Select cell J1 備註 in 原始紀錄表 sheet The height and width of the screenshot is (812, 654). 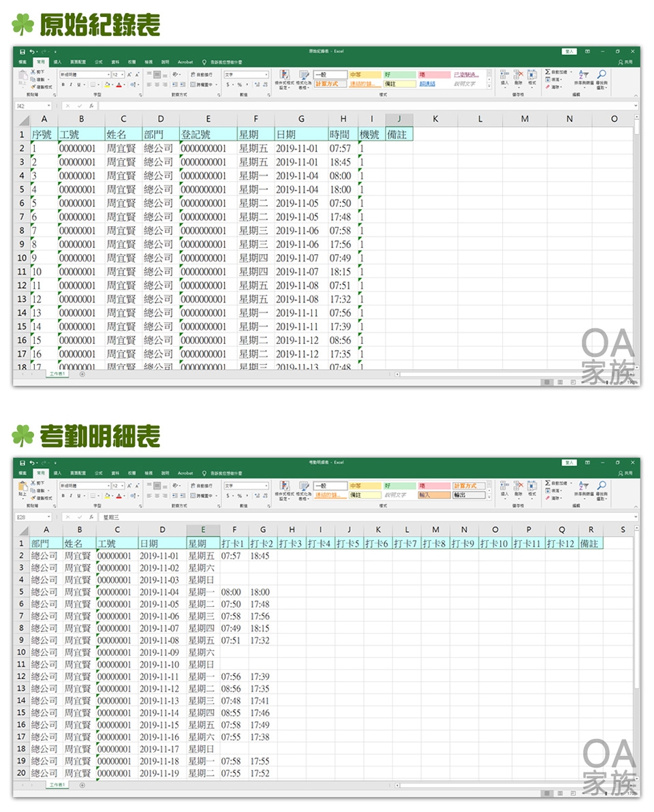399,134
